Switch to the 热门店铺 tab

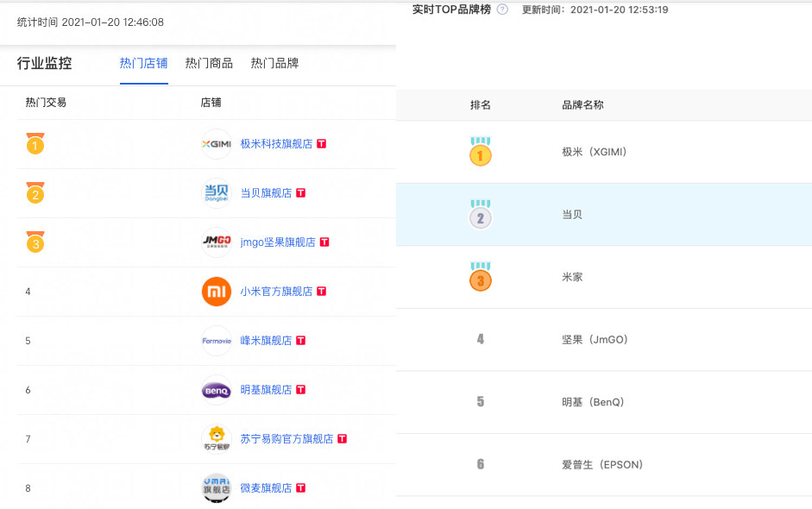coord(143,63)
